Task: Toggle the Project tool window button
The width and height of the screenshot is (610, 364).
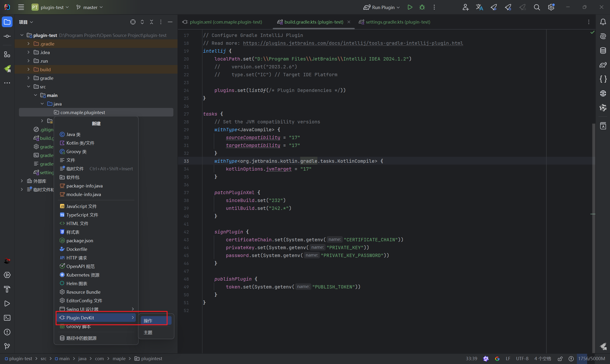Action: (7, 22)
